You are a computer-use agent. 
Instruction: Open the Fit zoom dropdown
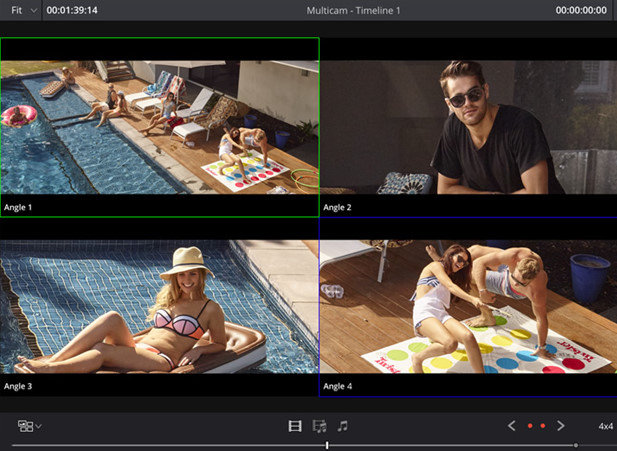(23, 10)
